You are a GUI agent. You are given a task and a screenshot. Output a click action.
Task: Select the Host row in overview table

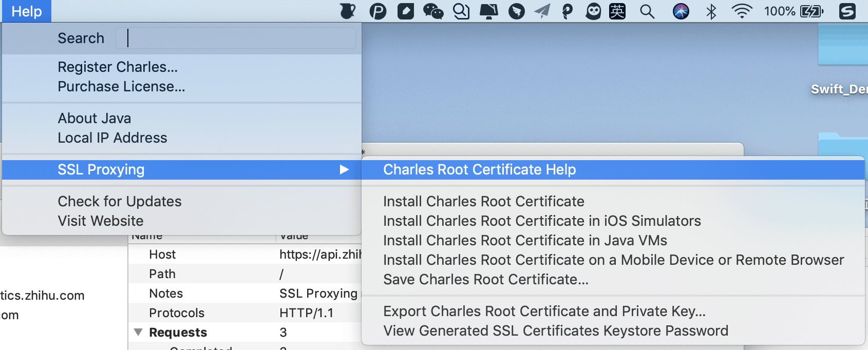(x=245, y=255)
